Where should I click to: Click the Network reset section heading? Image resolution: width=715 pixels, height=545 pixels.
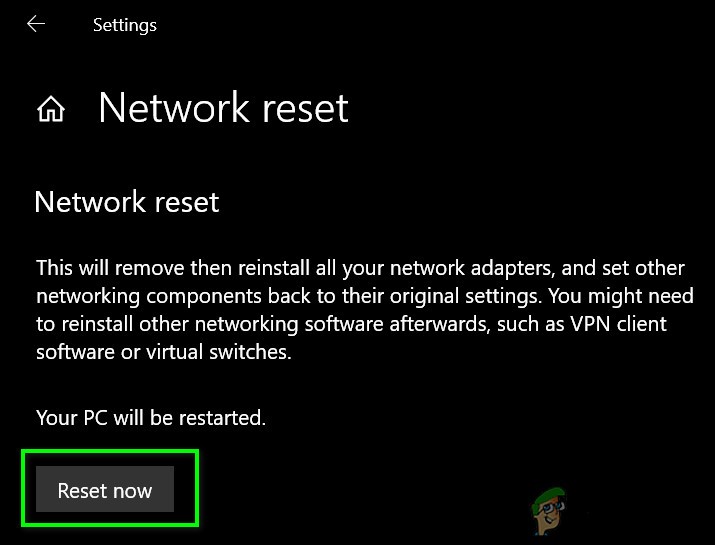pyautogui.click(x=127, y=202)
